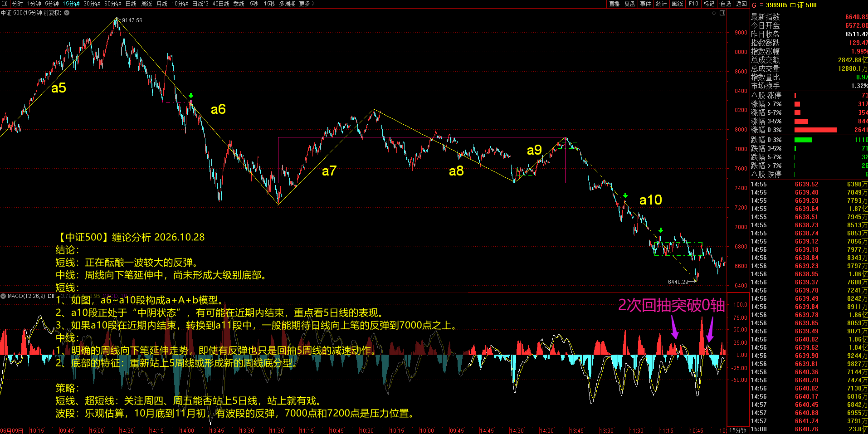
Task: Select the 日线*3 period tab
Action: coord(200,4)
